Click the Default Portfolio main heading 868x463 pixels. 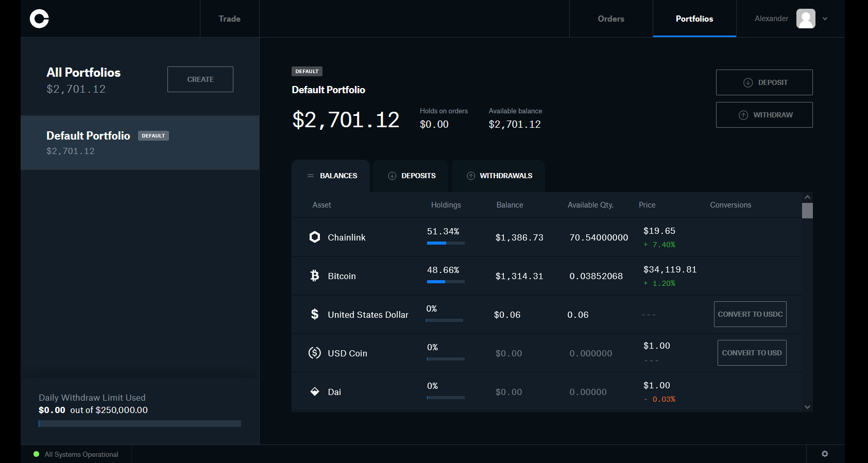(x=328, y=90)
